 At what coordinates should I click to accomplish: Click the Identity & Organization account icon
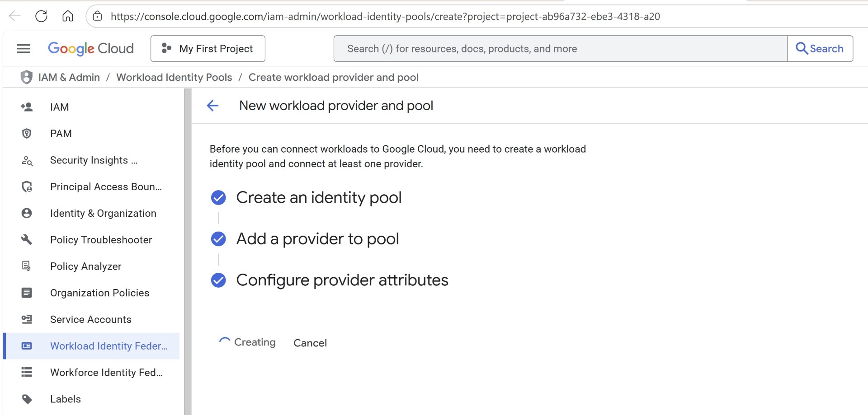coord(27,213)
